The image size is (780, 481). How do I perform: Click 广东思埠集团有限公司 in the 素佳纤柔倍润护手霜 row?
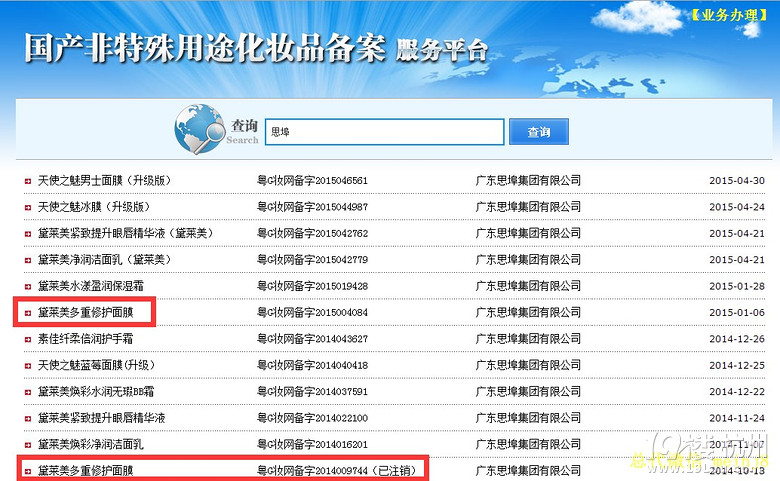528,339
